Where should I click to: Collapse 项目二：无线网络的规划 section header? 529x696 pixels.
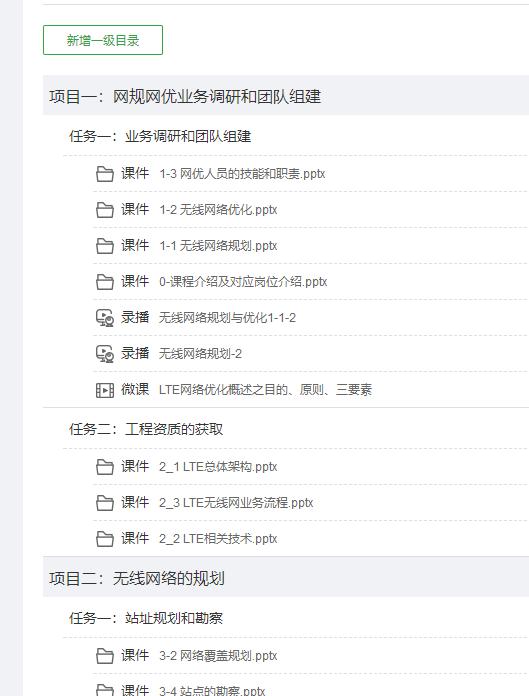(286, 577)
